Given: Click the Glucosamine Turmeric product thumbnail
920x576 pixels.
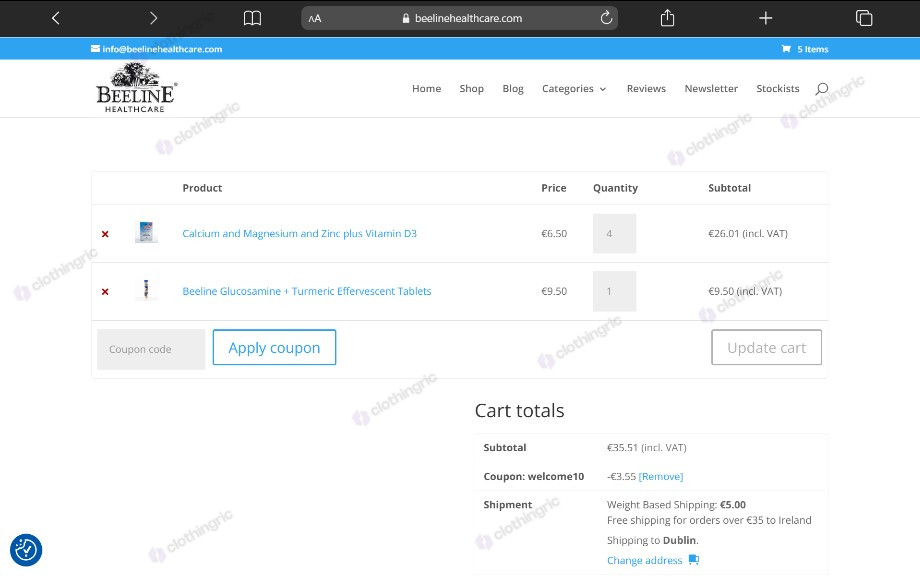Looking at the screenshot, I should [146, 290].
